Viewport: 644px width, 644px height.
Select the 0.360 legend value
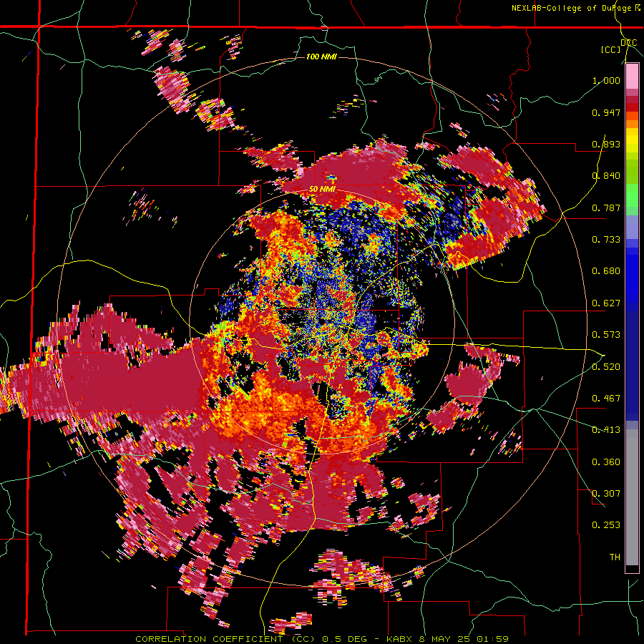606,462
